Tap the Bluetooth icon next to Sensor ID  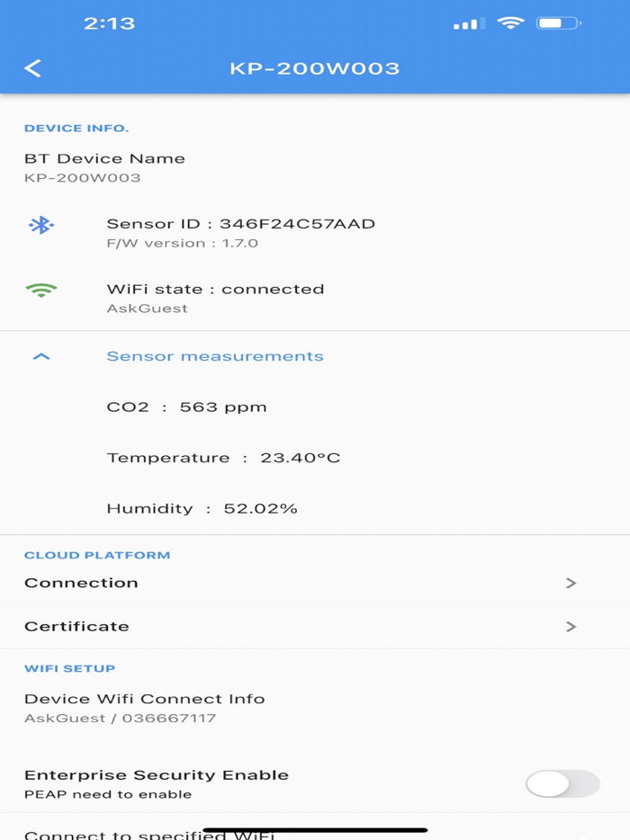(x=42, y=224)
